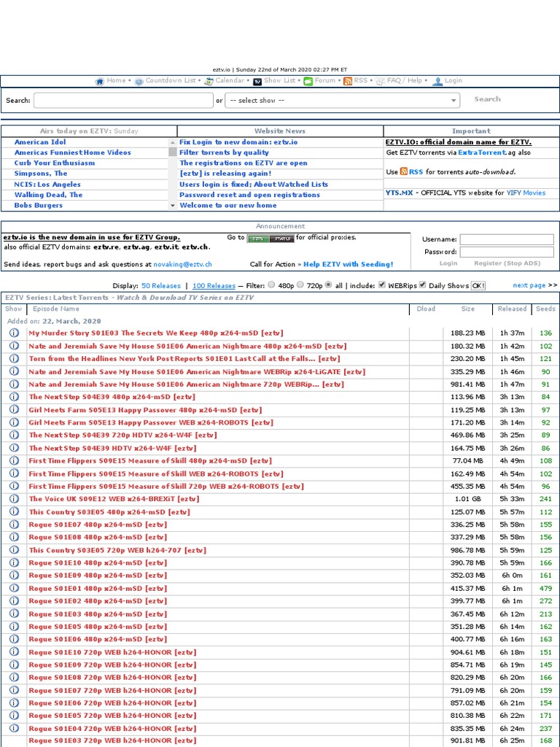
Task: Open the Walking Dead, The show link
Action: pyautogui.click(x=48, y=194)
